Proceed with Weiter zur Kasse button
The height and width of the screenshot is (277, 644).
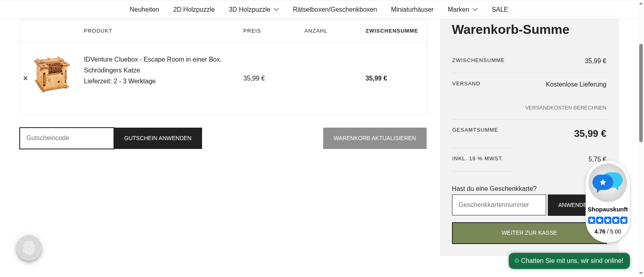point(529,233)
